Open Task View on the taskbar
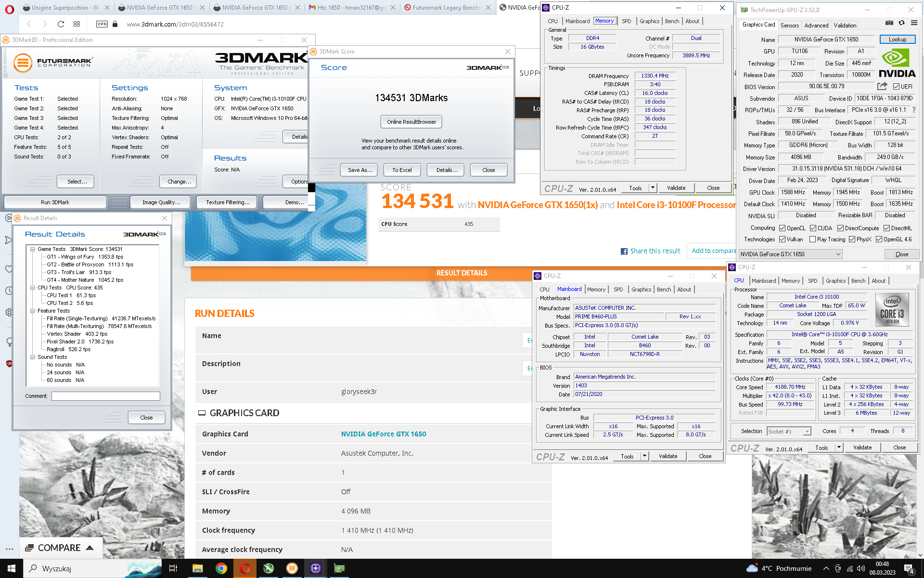Viewport: 924px width, 578px height. point(173,568)
